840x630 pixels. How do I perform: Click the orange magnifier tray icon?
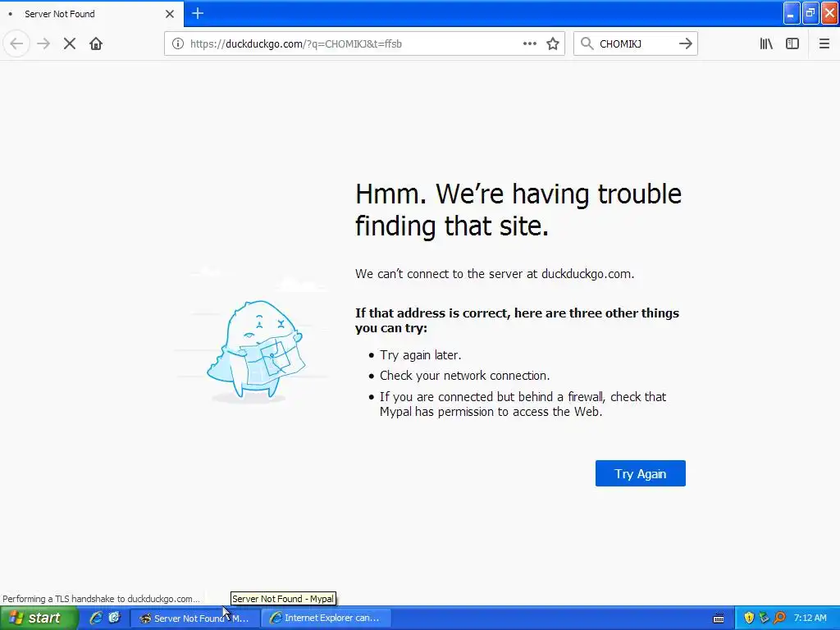coord(779,618)
